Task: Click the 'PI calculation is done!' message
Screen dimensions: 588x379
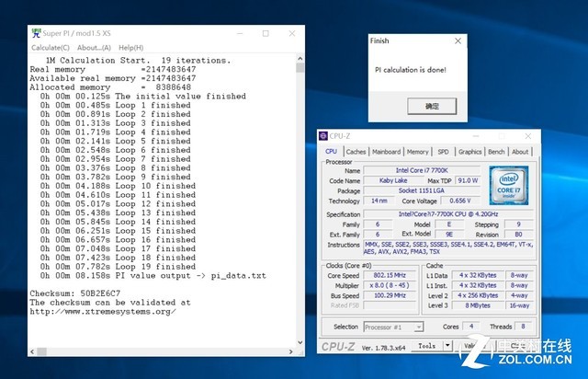Action: point(411,70)
